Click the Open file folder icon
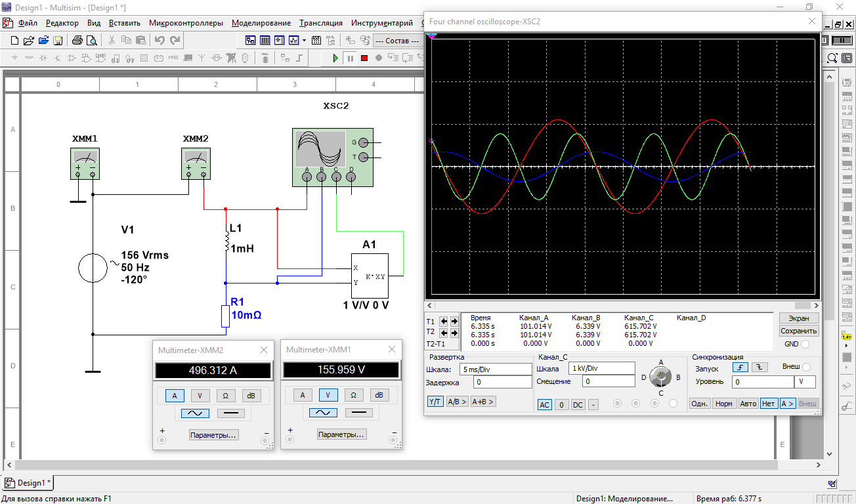This screenshot has height=504, width=856. pyautogui.click(x=29, y=41)
